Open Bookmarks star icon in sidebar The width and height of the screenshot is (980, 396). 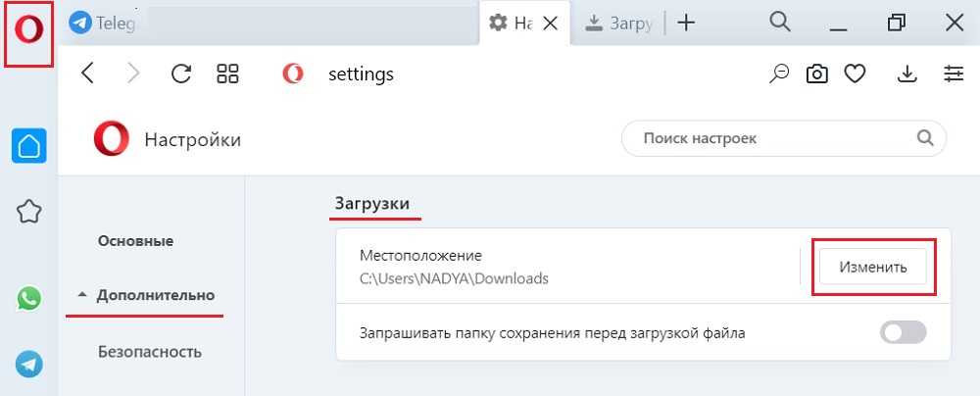click(29, 211)
